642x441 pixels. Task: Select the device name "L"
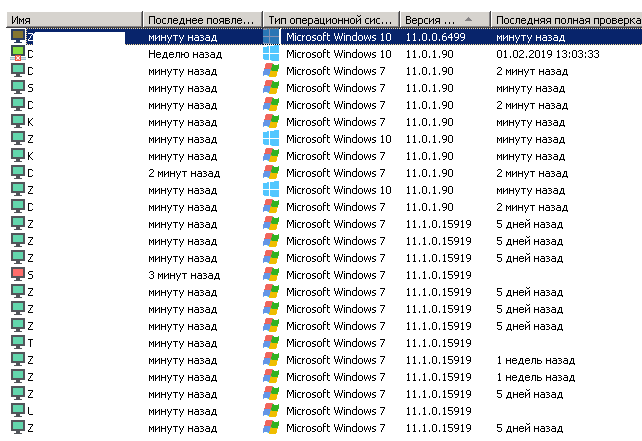(x=30, y=411)
